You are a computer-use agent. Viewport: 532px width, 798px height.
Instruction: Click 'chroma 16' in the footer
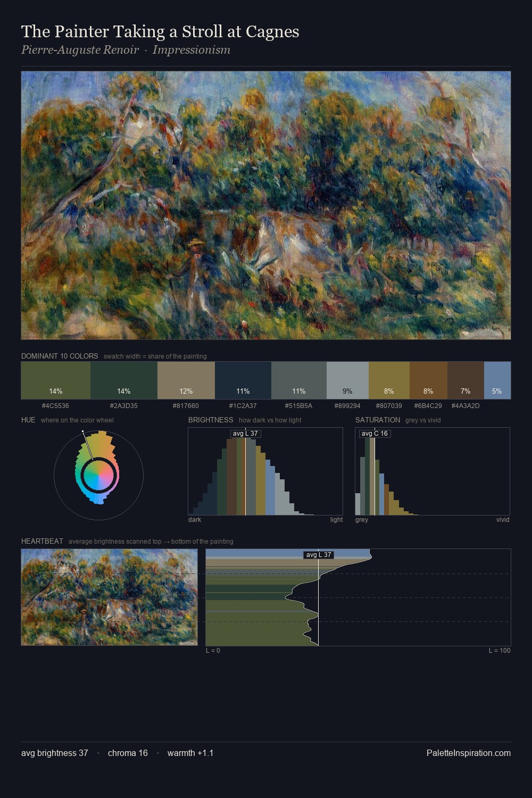[x=128, y=753]
